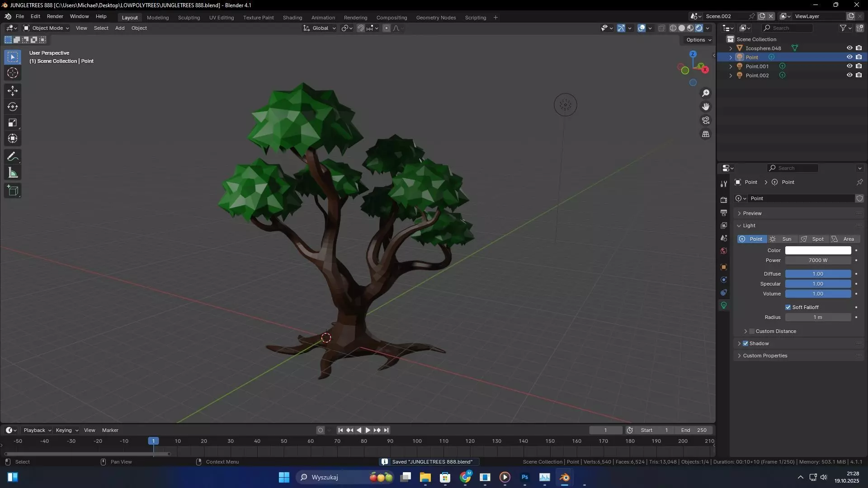Screen dimensions: 868x488
Task: Play the animation forward
Action: coord(368,430)
